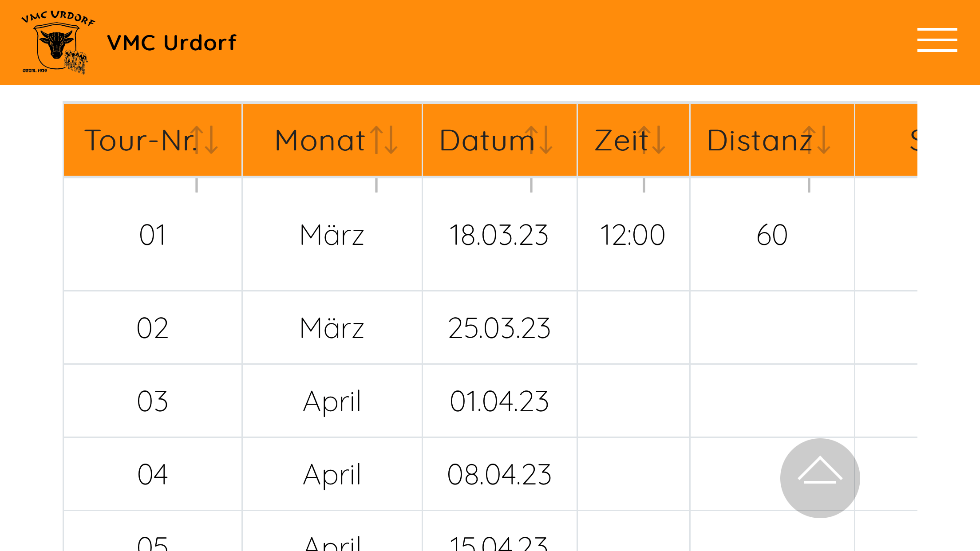Screen dimensions: 980x551
Task: Select tour number 01 cell
Action: [152, 235]
